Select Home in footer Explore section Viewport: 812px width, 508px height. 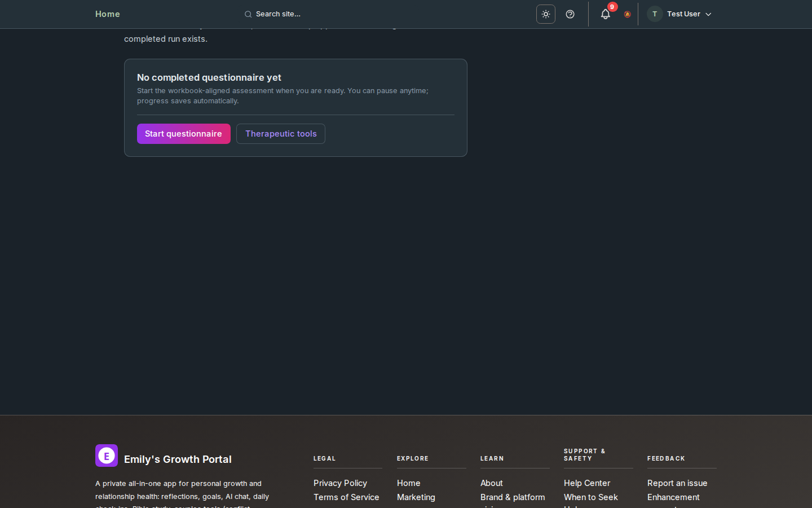[x=408, y=483]
